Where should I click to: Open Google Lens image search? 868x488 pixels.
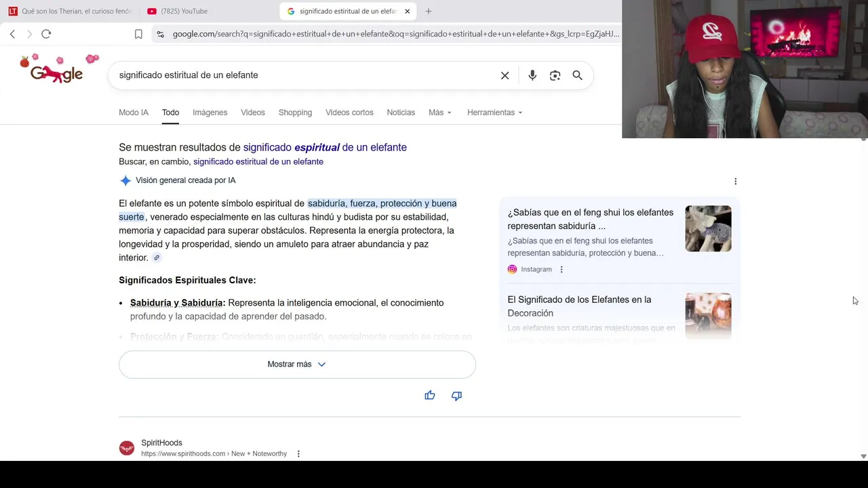point(555,75)
